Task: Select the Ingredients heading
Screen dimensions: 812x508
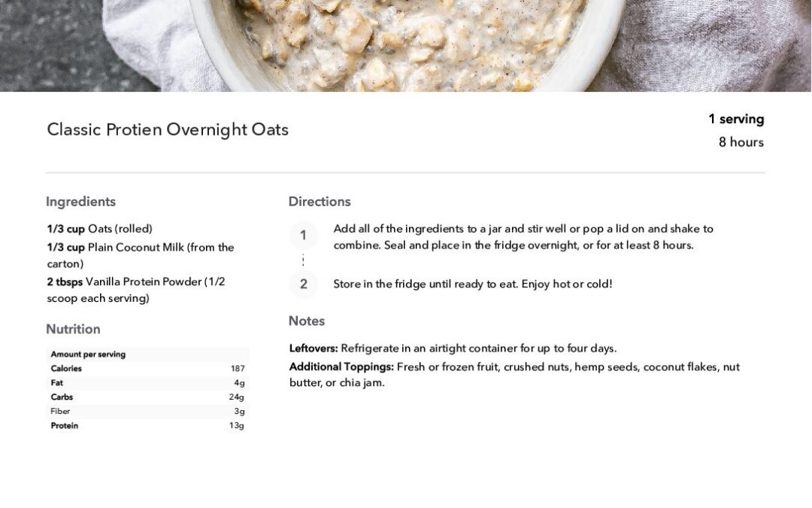Action: point(80,202)
